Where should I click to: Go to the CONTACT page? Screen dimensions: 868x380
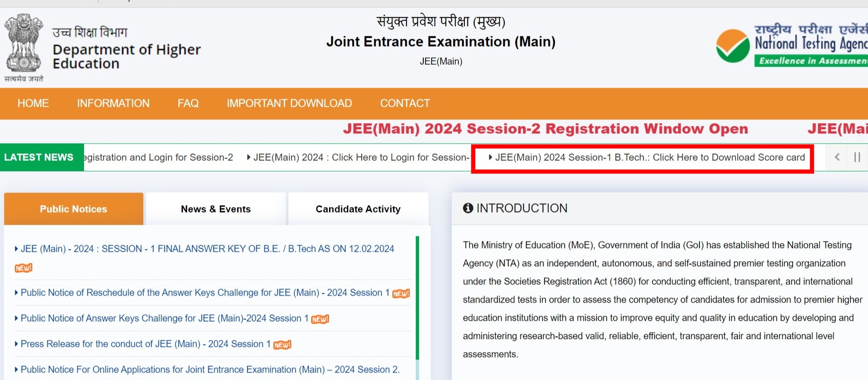405,103
